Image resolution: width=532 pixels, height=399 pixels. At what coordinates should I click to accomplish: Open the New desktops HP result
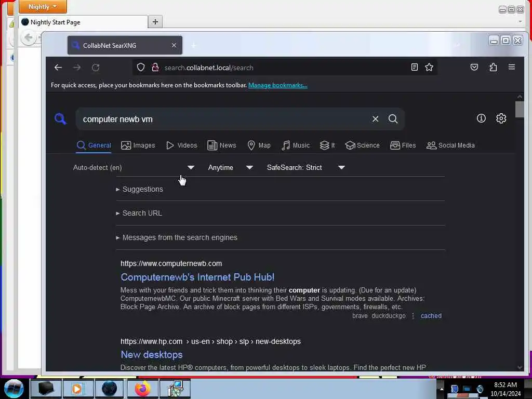(152, 354)
